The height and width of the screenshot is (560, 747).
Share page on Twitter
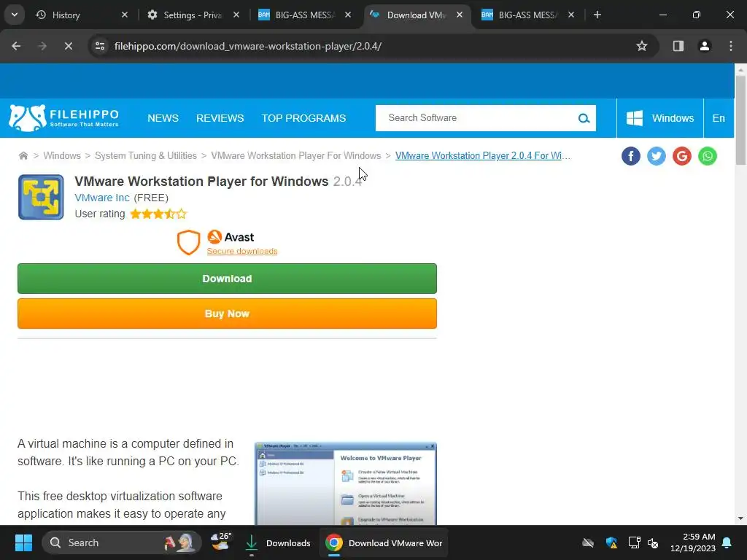pyautogui.click(x=657, y=156)
